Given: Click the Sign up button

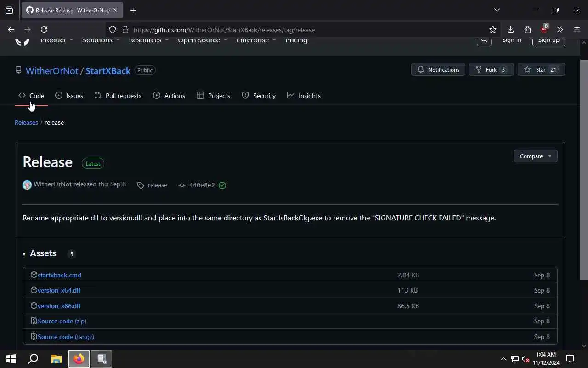Looking at the screenshot, I should click(549, 41).
